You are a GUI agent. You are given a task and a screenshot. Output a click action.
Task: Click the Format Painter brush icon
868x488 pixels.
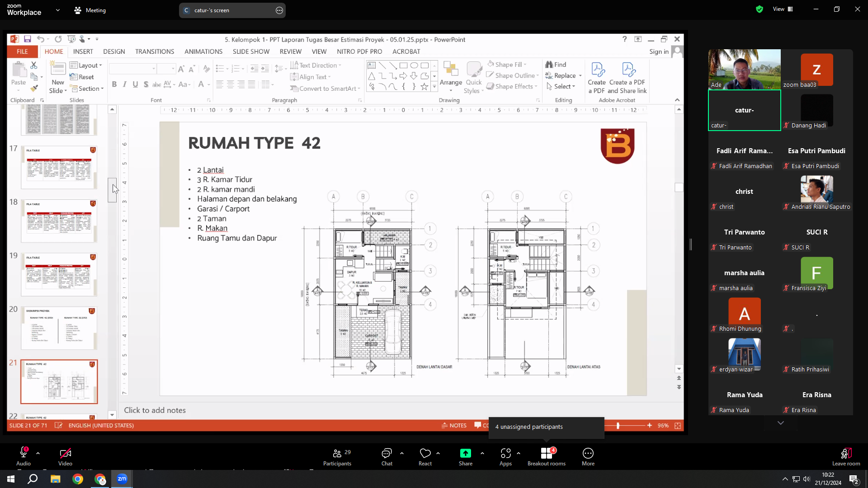pyautogui.click(x=34, y=88)
